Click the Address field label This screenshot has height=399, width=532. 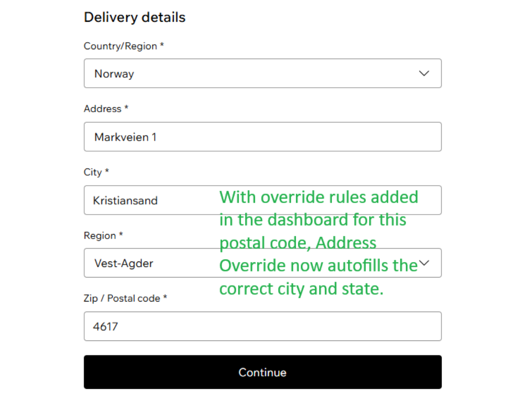pyautogui.click(x=102, y=109)
